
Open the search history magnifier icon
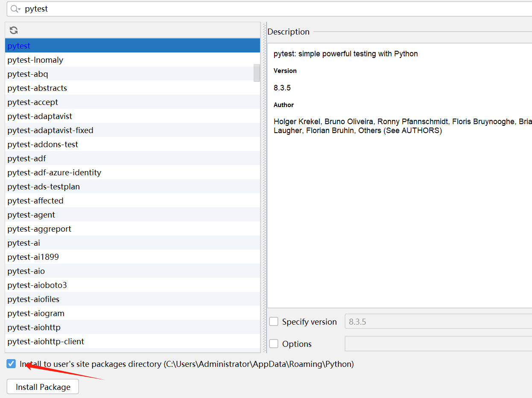click(x=15, y=9)
